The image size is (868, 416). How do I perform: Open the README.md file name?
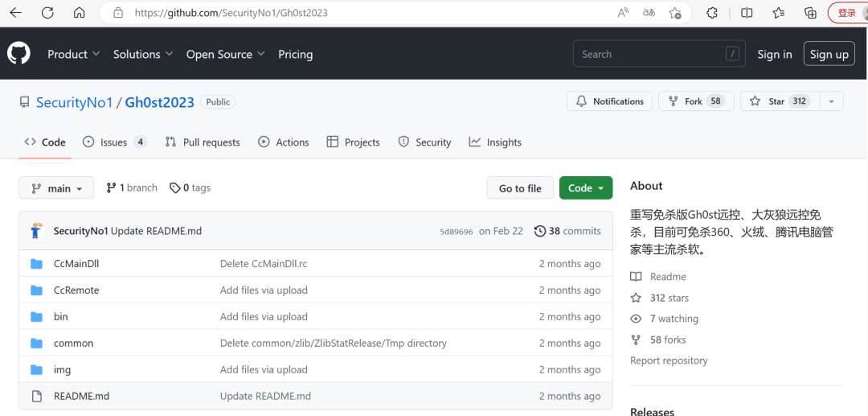81,396
